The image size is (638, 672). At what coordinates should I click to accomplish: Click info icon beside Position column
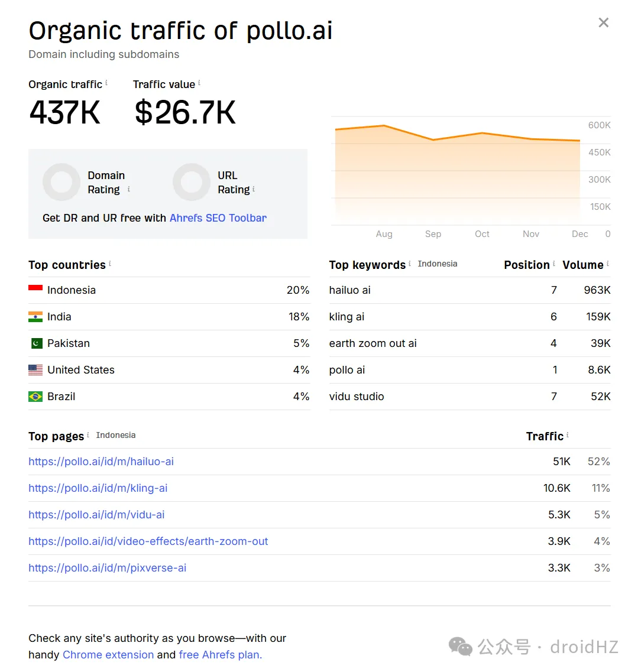[x=554, y=264]
